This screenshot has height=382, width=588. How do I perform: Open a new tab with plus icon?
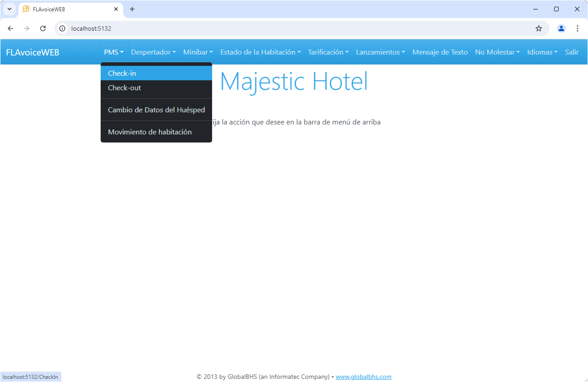[x=132, y=9]
